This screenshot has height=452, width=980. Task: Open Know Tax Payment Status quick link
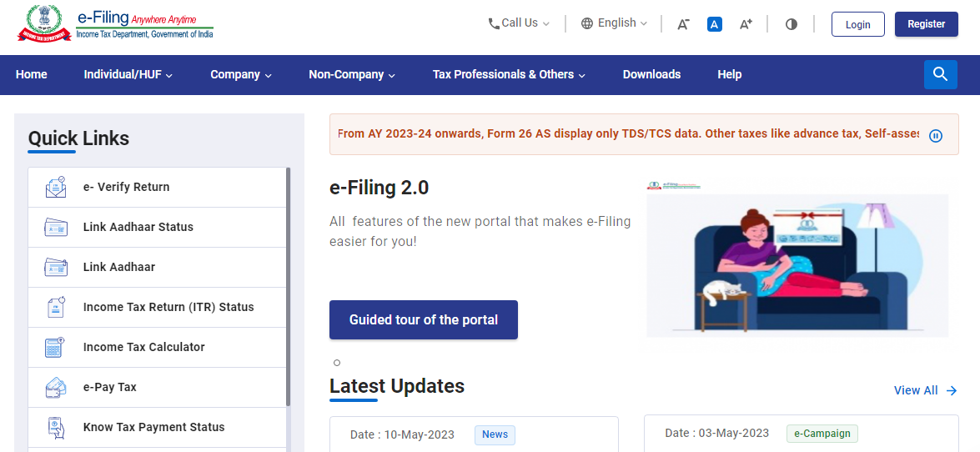pos(157,427)
